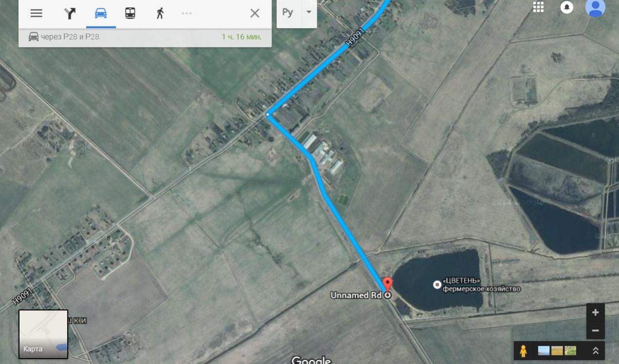
Task: View Google notifications bell
Action: (567, 7)
